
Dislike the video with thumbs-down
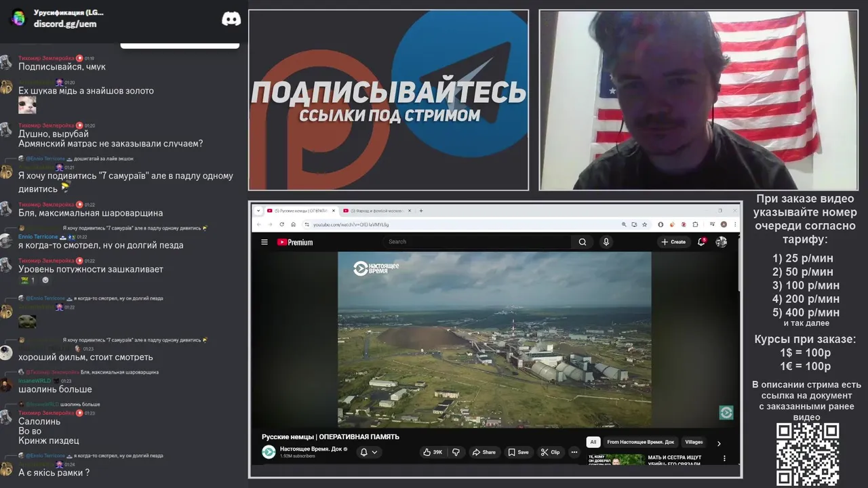pyautogui.click(x=456, y=452)
